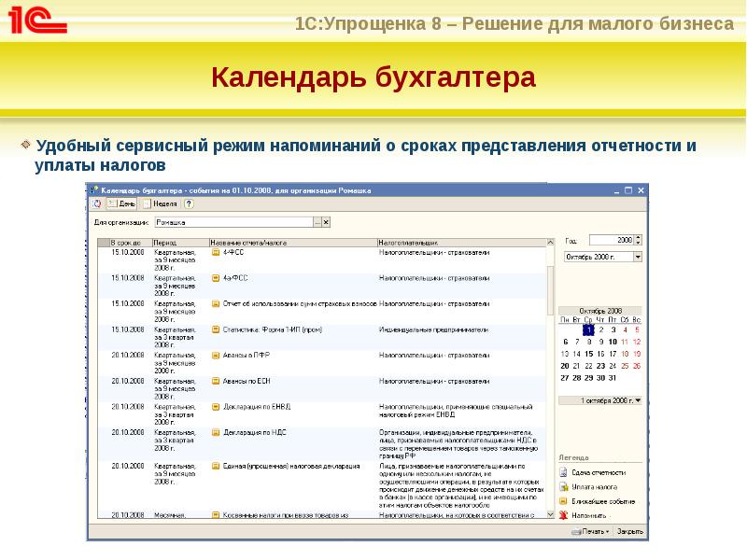Viewport: 747px width, 560px height.
Task: Sort by the В срок до column header
Action: 131,243
